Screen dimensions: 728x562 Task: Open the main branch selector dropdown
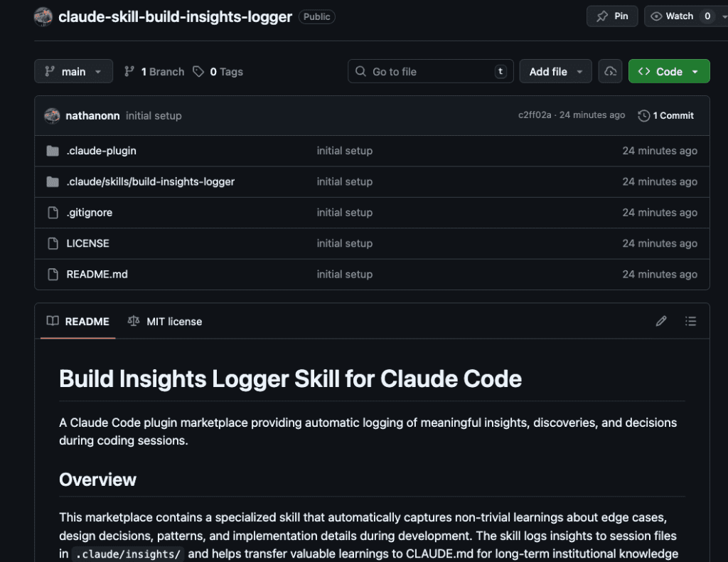73,72
